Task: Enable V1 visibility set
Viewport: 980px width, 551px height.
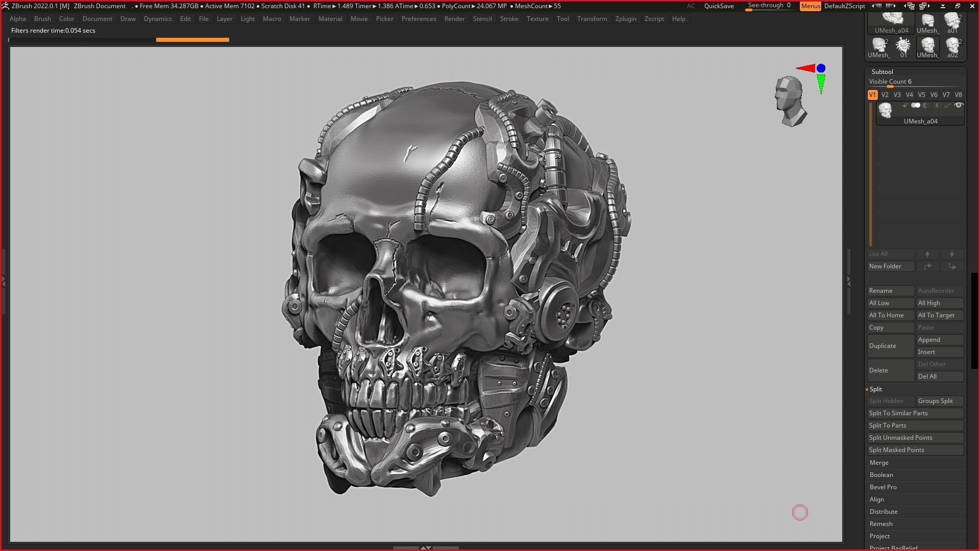Action: point(872,95)
